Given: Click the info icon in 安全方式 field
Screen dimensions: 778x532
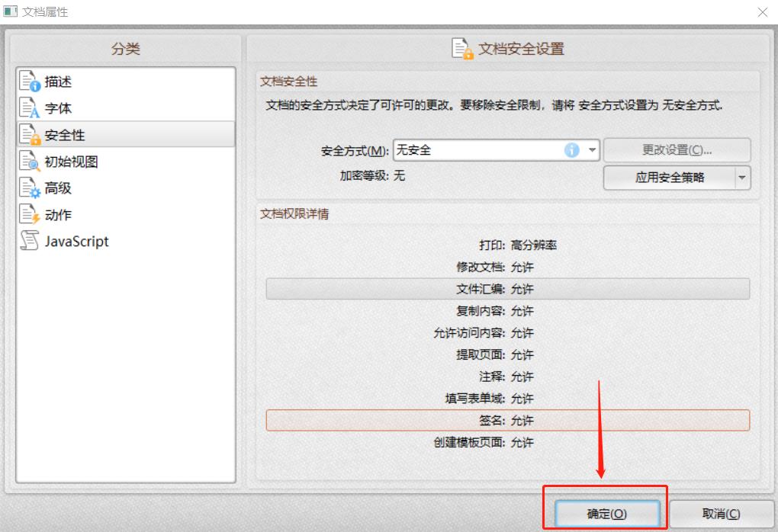Looking at the screenshot, I should [x=571, y=149].
